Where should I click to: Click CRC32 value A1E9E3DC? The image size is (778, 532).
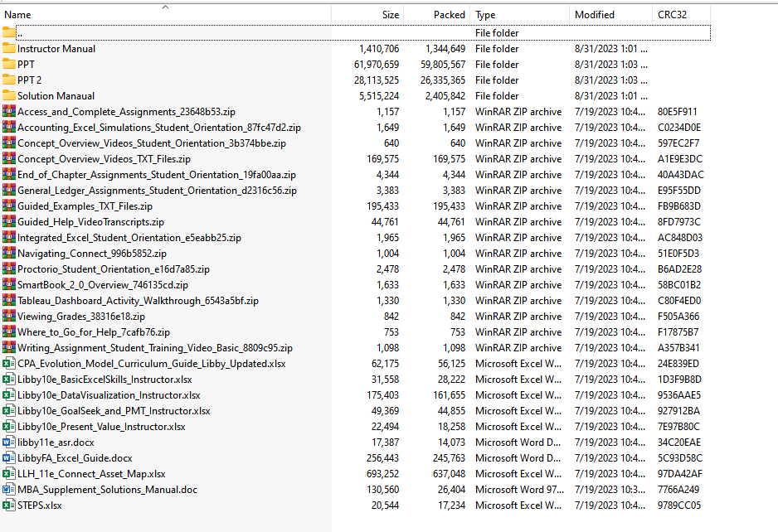[x=680, y=158]
